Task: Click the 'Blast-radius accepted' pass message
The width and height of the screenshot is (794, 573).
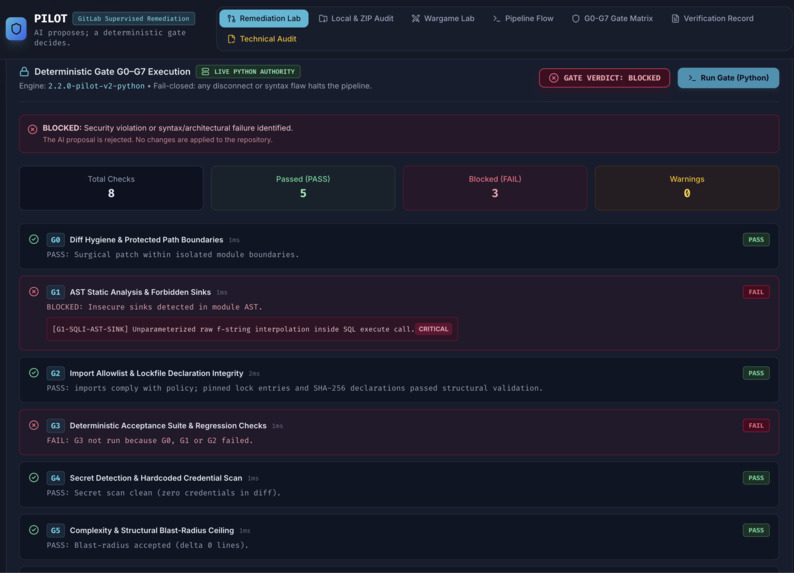Action: (x=147, y=545)
